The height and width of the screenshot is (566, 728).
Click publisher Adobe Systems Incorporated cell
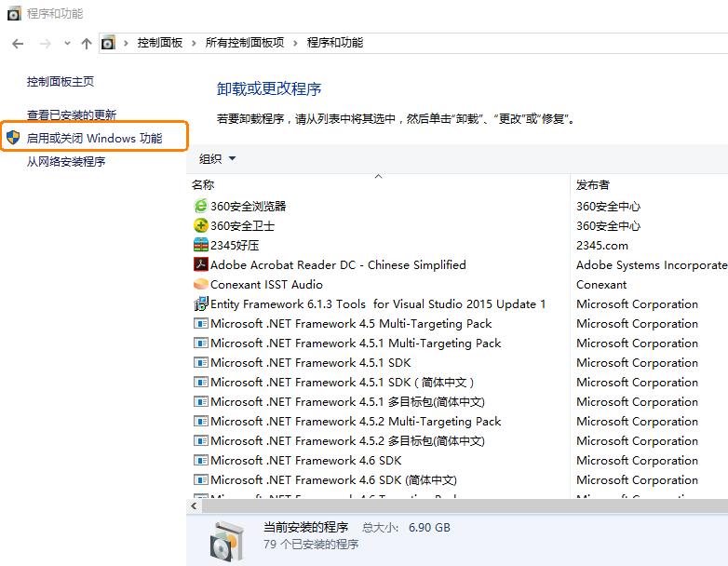pos(652,264)
